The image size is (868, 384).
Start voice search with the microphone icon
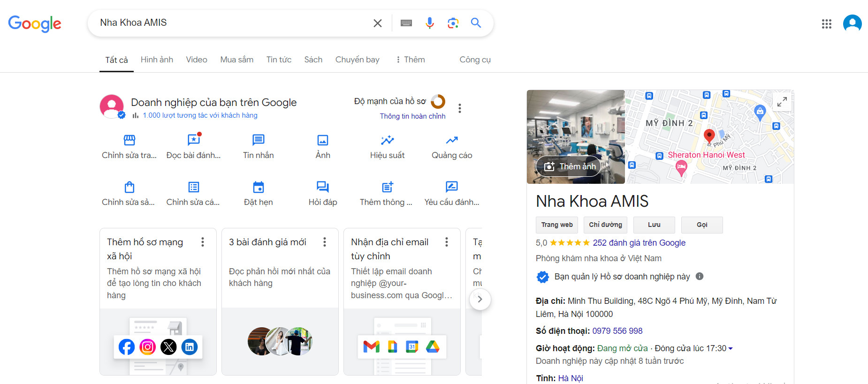pos(429,23)
